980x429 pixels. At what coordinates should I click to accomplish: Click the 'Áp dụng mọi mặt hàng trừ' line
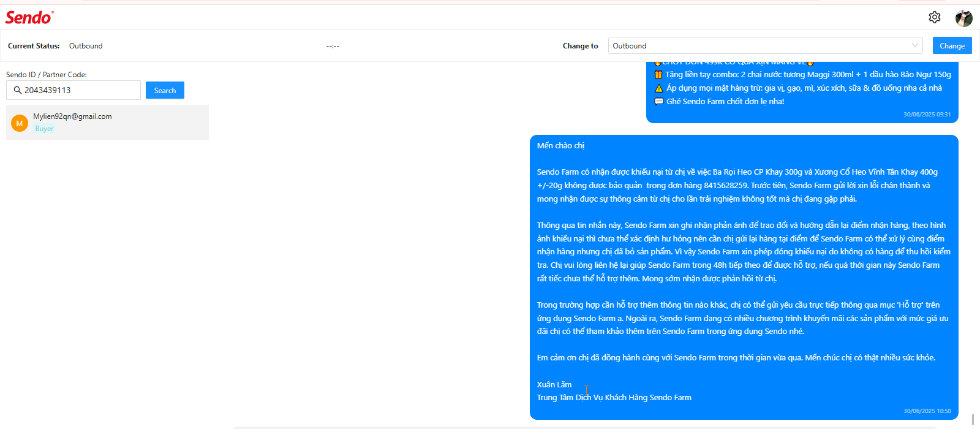804,88
